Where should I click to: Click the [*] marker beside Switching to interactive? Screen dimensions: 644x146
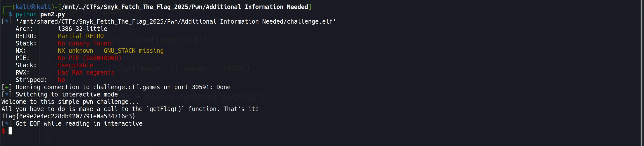click(7, 94)
